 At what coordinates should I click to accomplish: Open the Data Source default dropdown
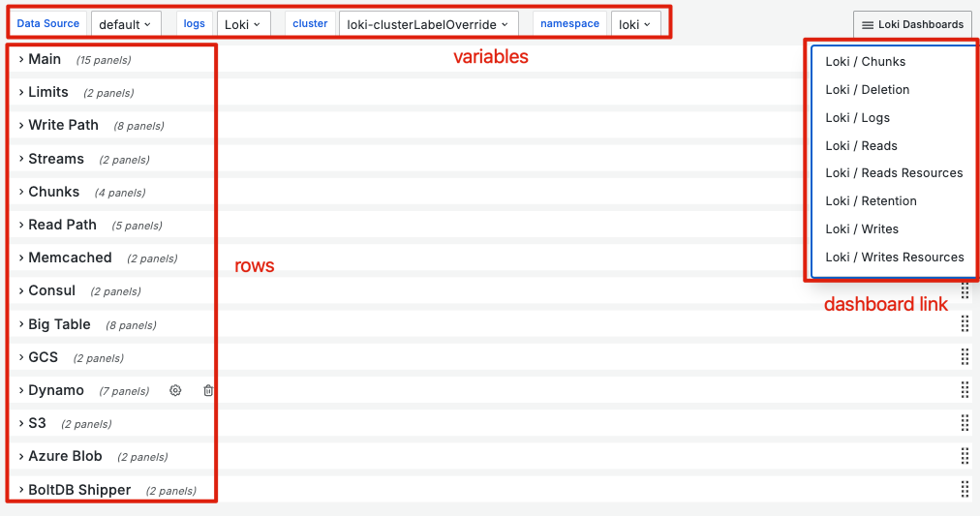(x=126, y=24)
